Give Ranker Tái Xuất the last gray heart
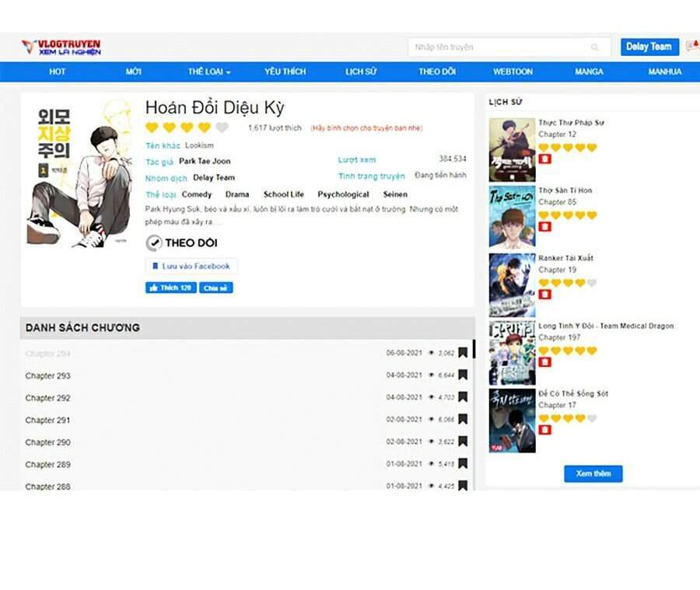700x590 pixels. pyautogui.click(x=591, y=282)
